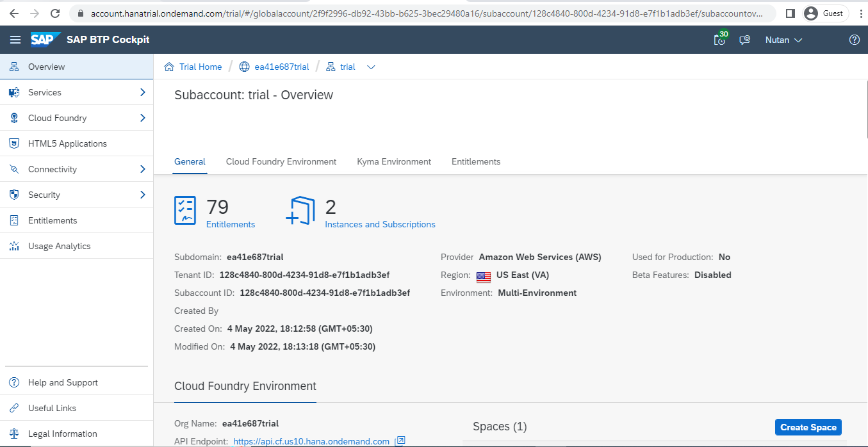Open Instances and Subscriptions link
Image resolution: width=868 pixels, height=447 pixels.
381,224
